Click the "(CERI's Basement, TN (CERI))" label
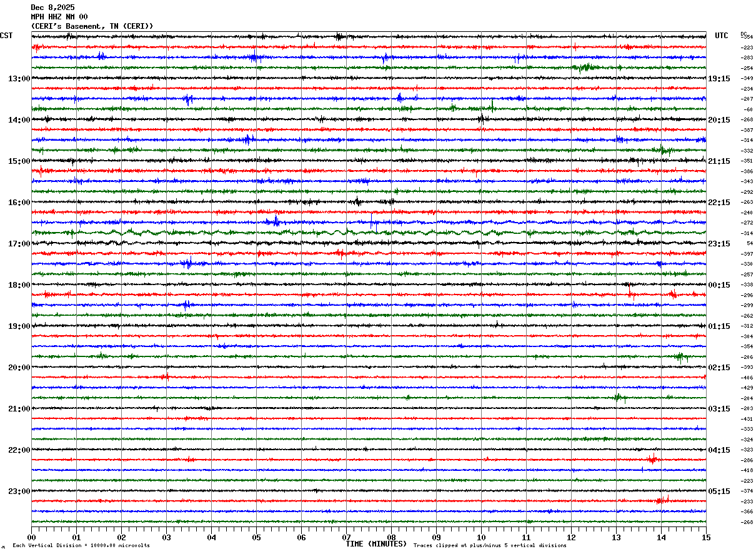The height and width of the screenshot is (554, 756). point(92,26)
